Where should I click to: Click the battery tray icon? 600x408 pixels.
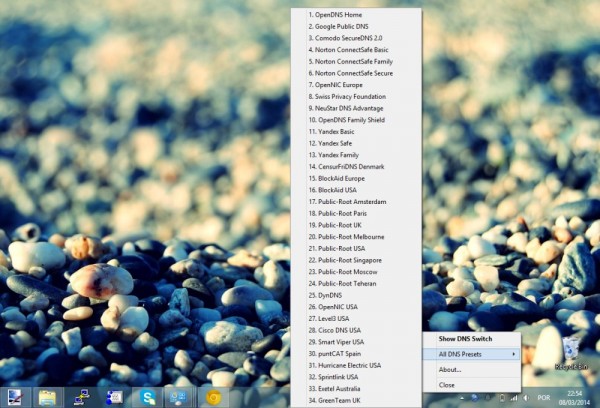[502, 398]
